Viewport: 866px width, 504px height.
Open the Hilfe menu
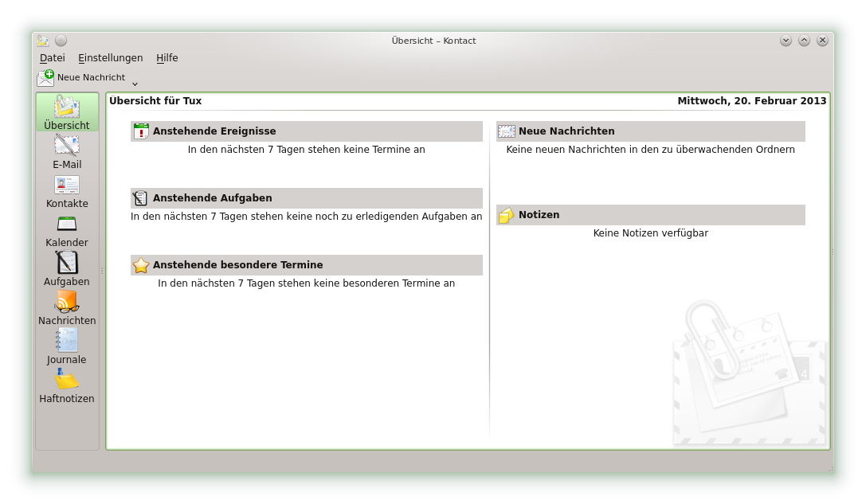pyautogui.click(x=167, y=58)
